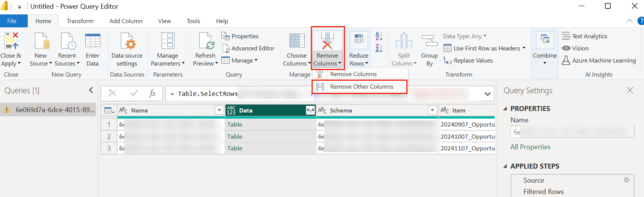The height and width of the screenshot is (197, 644).
Task: Open the Source step settings gear
Action: pyautogui.click(x=627, y=180)
